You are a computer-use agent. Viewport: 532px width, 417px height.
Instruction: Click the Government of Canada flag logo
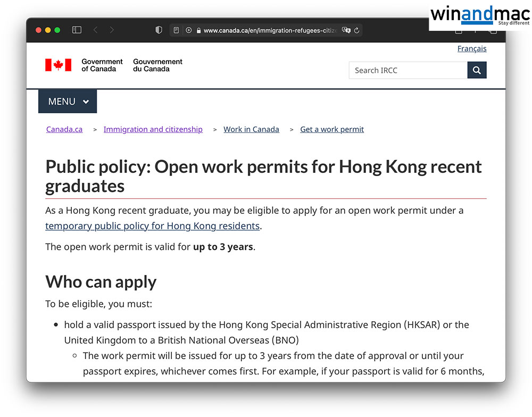point(59,65)
